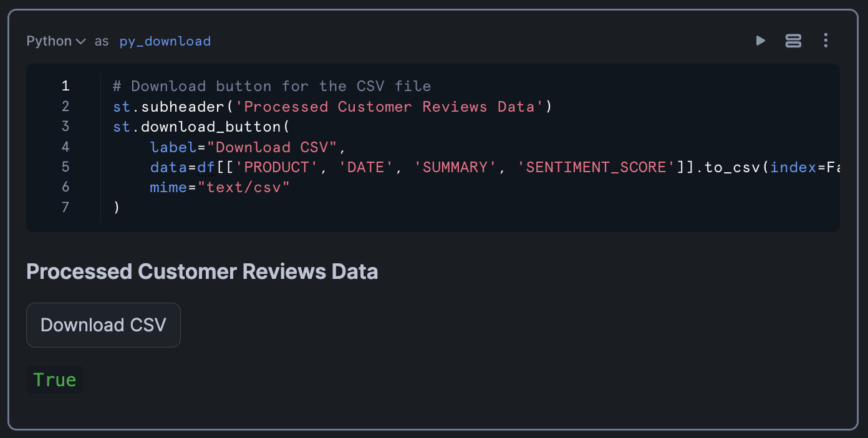Click line number 7 in the gutter
This screenshot has width=868, height=438.
(x=65, y=207)
